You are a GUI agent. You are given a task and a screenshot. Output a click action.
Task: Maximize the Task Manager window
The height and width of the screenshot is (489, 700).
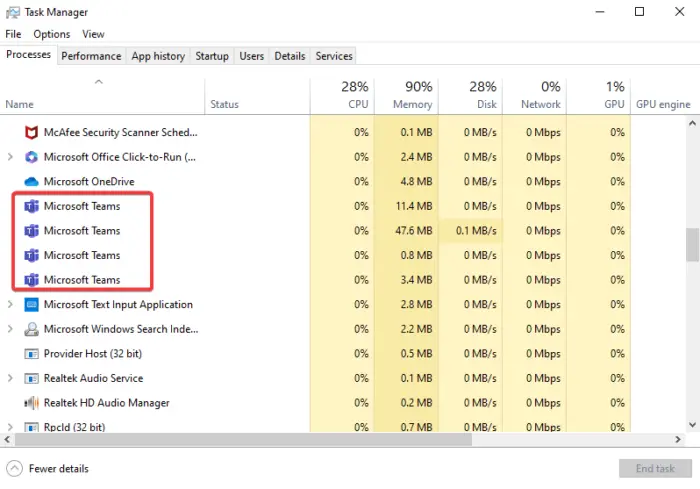[x=639, y=12]
